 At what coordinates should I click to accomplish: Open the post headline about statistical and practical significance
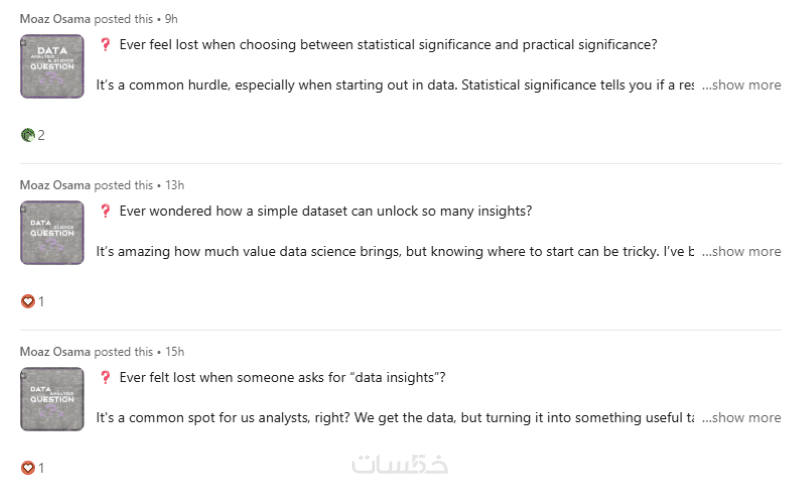coord(388,45)
